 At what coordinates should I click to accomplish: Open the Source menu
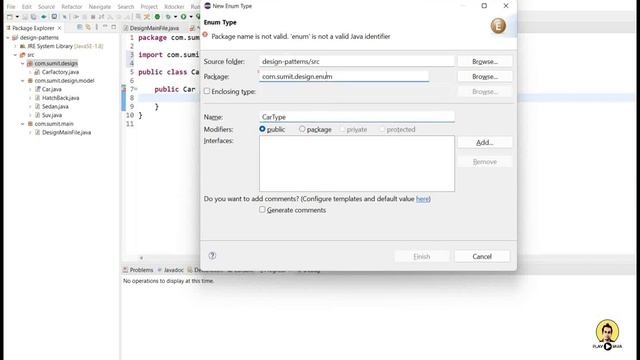point(46,7)
